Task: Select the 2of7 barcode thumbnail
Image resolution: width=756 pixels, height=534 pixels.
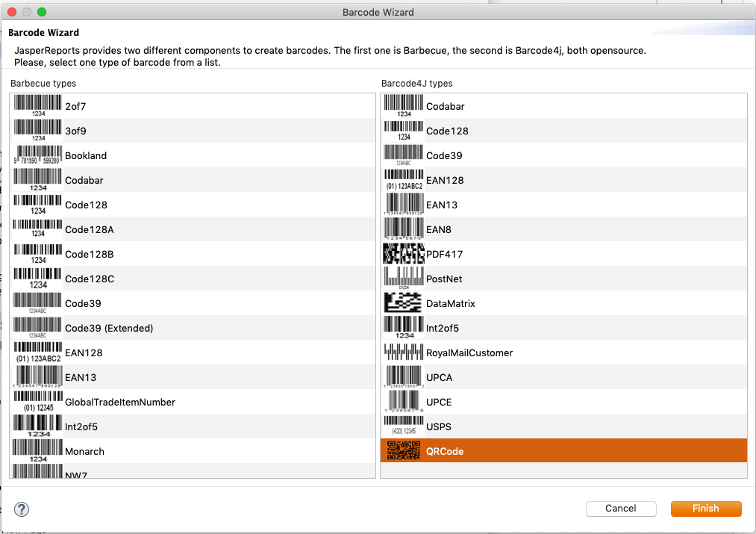Action: tap(37, 105)
